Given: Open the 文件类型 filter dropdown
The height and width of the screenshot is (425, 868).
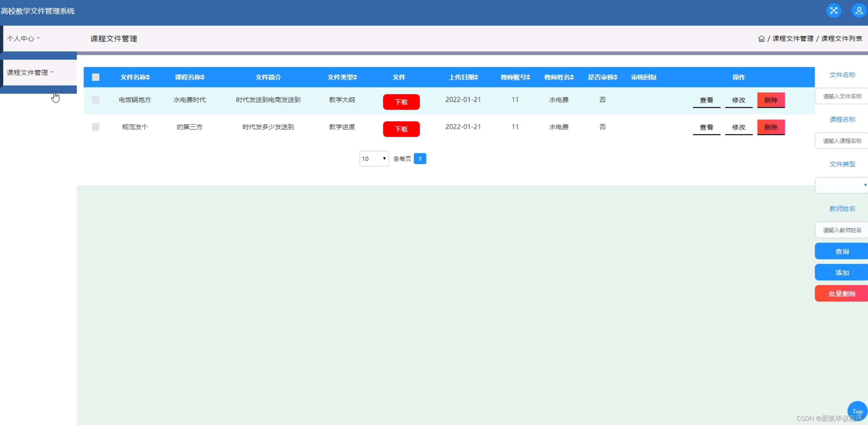Looking at the screenshot, I should pyautogui.click(x=841, y=185).
